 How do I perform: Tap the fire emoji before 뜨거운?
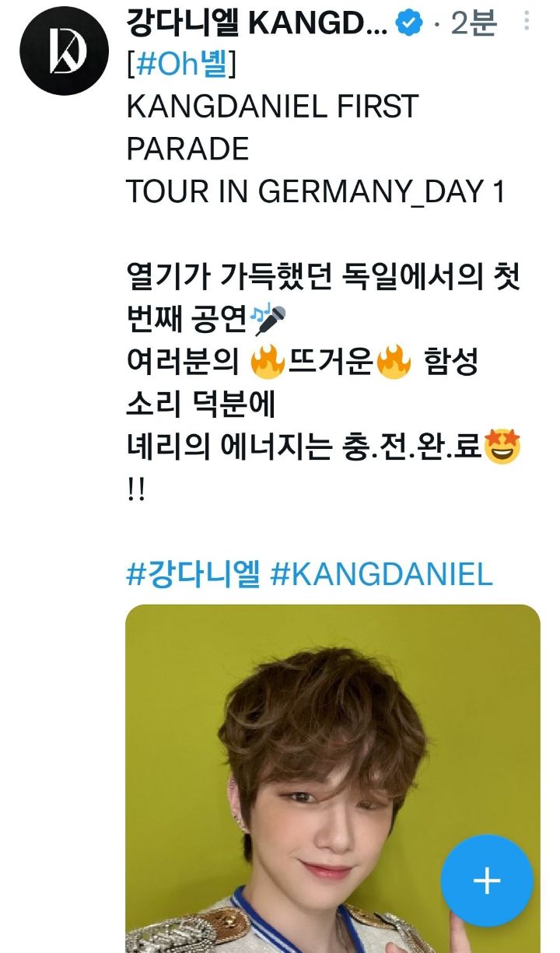point(268,363)
